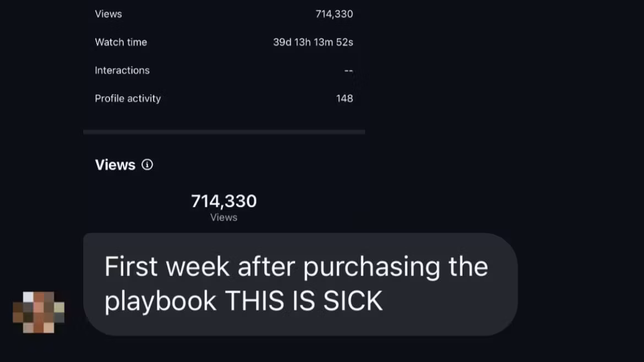Click the 39d 13h 13m 52s watch time value
Image resolution: width=644 pixels, height=362 pixels.
pos(313,42)
